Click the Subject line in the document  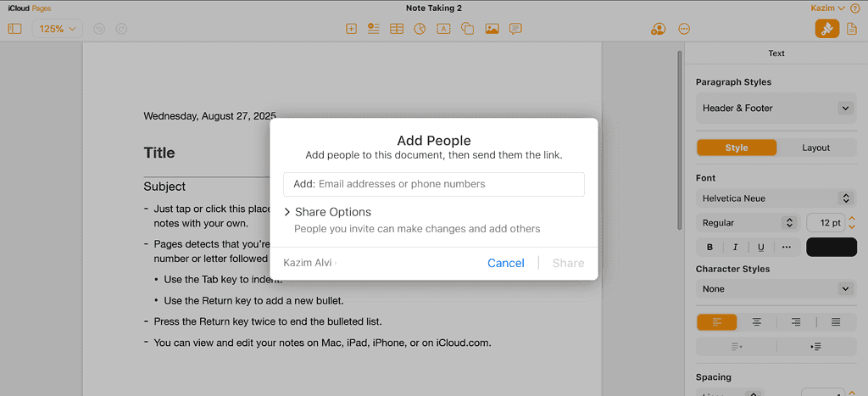[x=164, y=187]
